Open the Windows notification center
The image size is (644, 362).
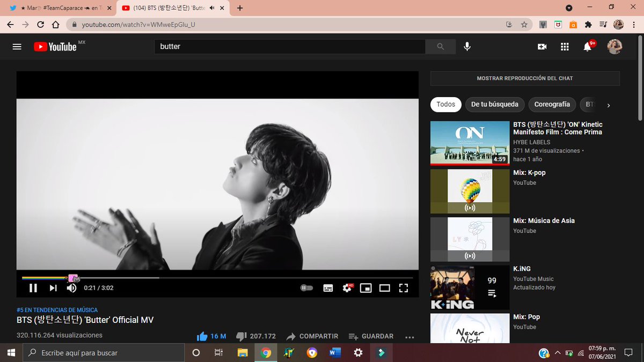[x=628, y=353]
